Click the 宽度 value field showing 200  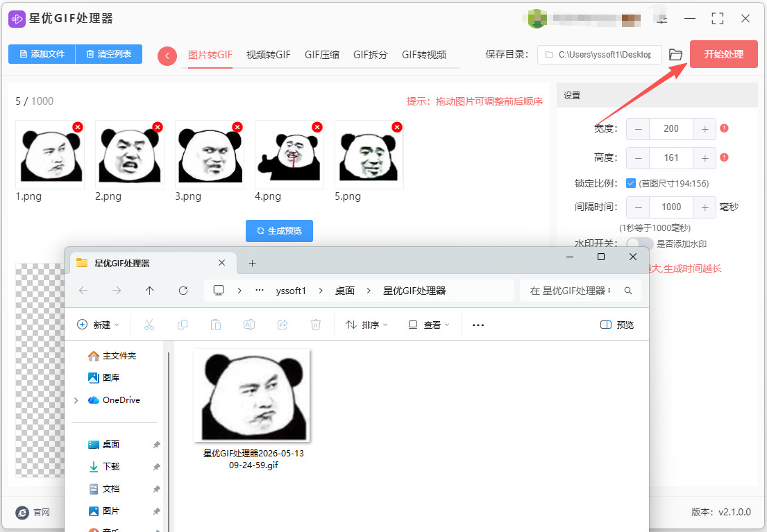click(x=671, y=129)
